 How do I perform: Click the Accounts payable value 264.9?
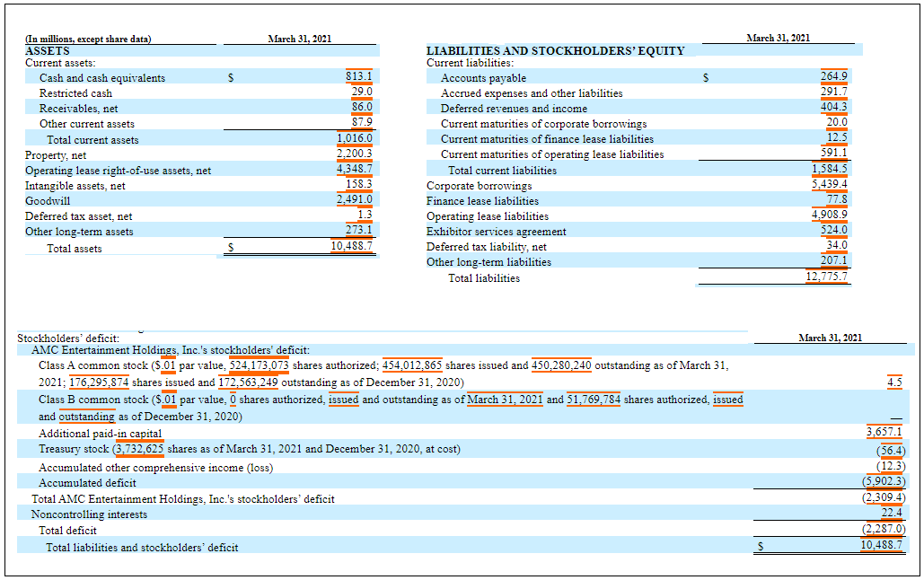pyautogui.click(x=834, y=76)
